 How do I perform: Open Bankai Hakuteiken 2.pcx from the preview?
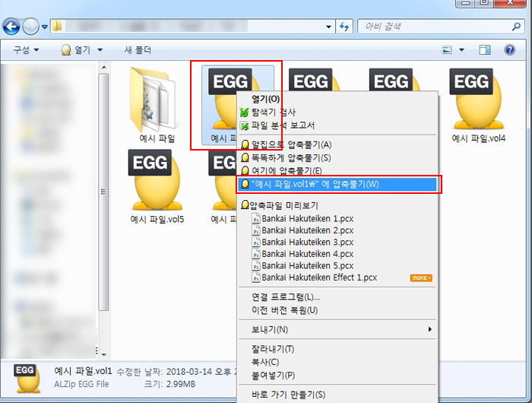(302, 230)
